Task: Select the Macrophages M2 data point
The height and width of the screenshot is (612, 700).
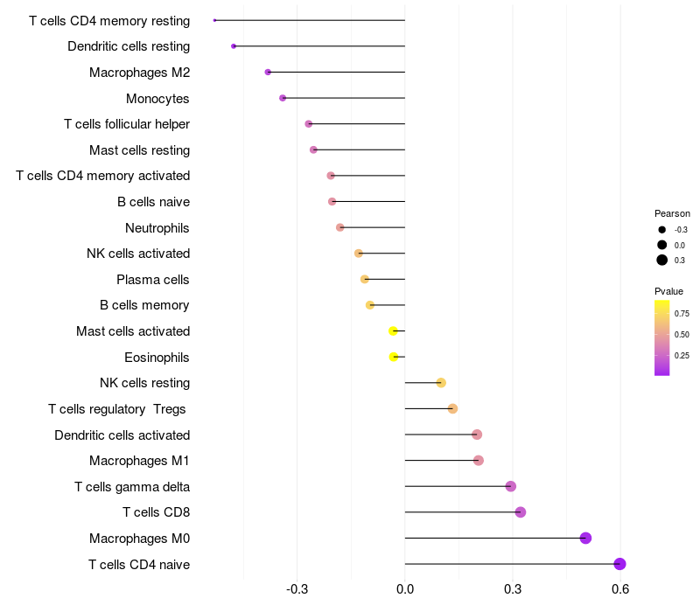Action: (268, 72)
